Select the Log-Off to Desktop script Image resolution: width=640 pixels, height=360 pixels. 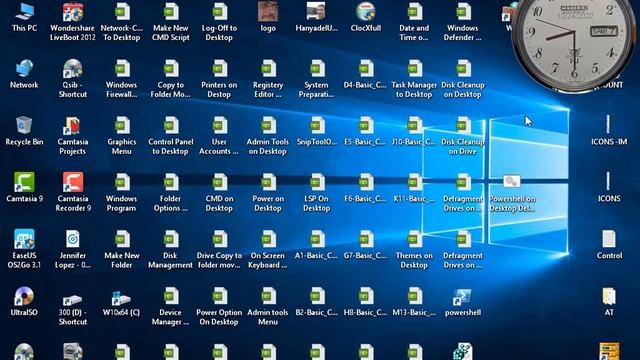tap(219, 12)
